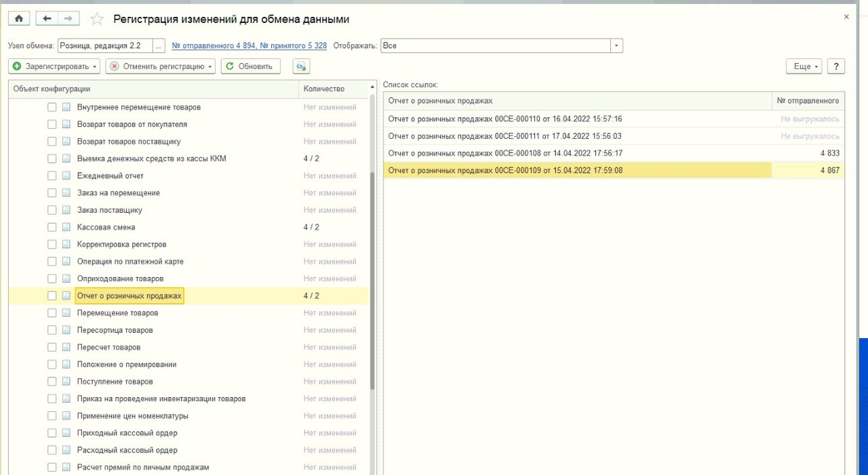Open help with the question mark button
868x475 pixels.
click(836, 66)
